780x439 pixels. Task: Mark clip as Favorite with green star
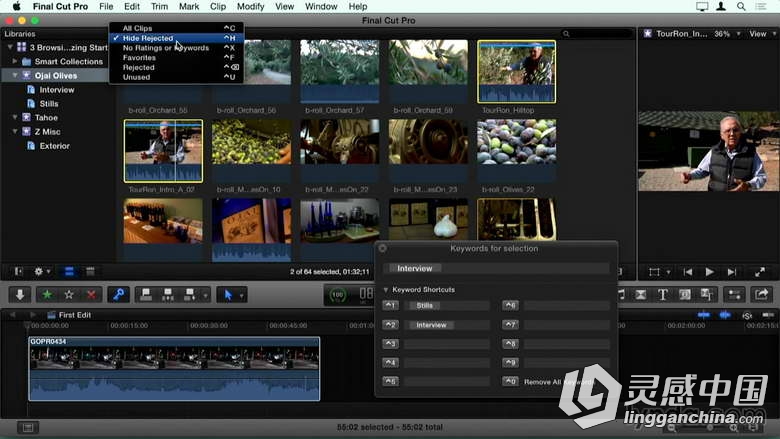pos(47,295)
